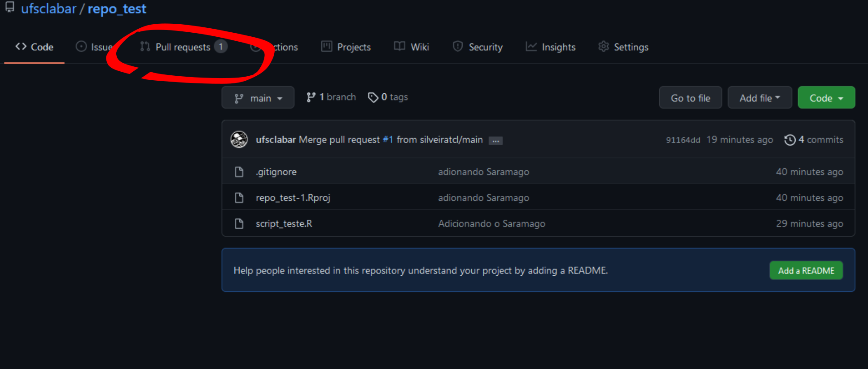The height and width of the screenshot is (369, 868).
Task: View the 0 tags link
Action: [388, 97]
